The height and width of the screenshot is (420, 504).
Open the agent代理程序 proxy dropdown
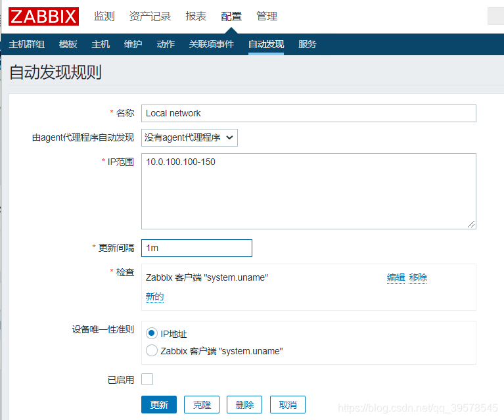pyautogui.click(x=189, y=137)
